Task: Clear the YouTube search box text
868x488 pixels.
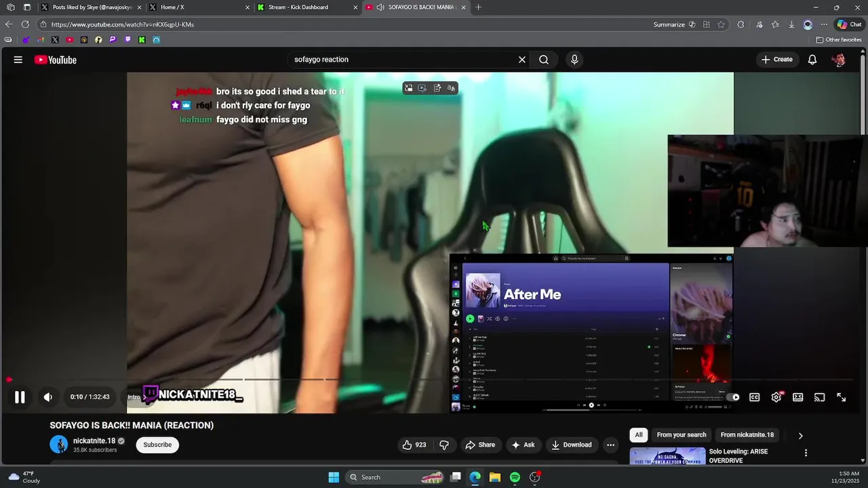Action: click(522, 60)
